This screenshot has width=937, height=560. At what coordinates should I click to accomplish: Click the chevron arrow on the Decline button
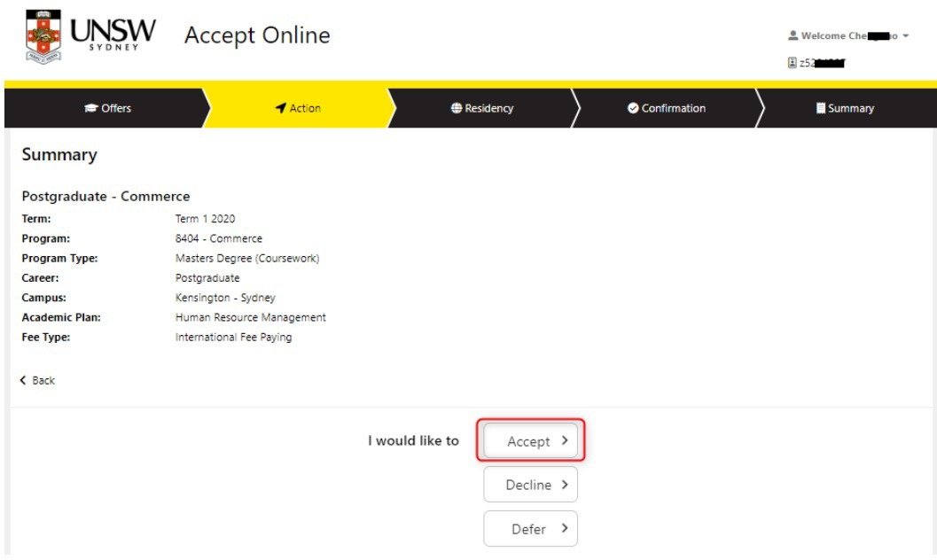click(x=564, y=485)
